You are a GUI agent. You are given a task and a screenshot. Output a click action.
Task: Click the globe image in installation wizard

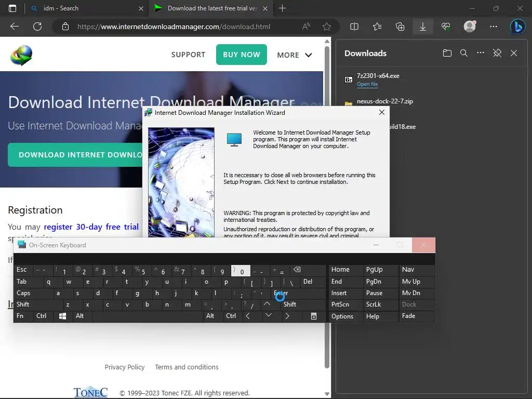pos(181,182)
